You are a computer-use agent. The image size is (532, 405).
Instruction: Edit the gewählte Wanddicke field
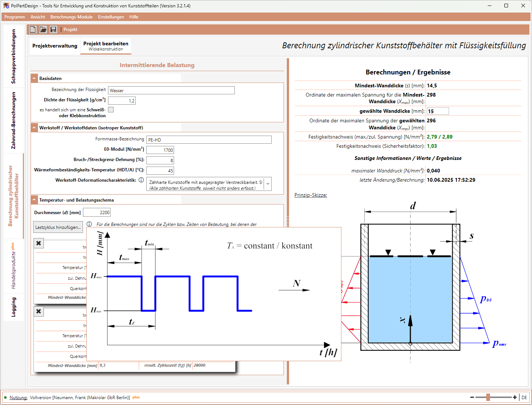pos(438,111)
